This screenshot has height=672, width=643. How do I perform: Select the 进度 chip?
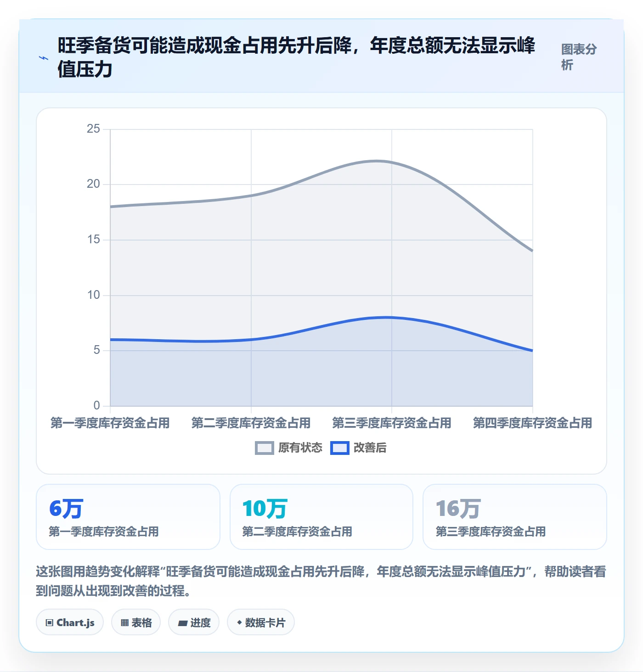click(194, 622)
